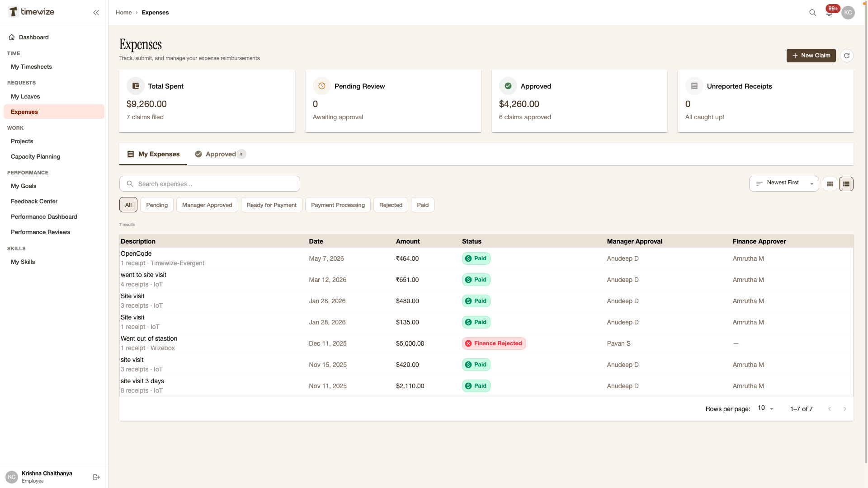Open search via magnifier icon in top bar

point(812,13)
